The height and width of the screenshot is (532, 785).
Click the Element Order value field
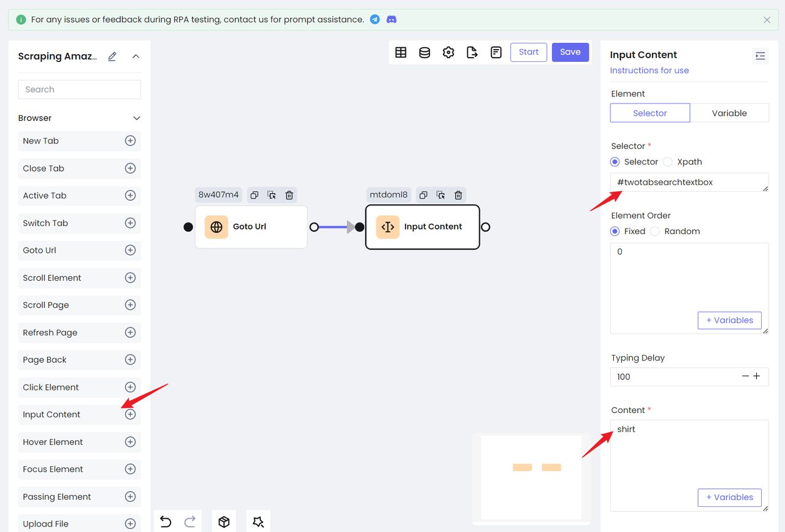(x=689, y=288)
